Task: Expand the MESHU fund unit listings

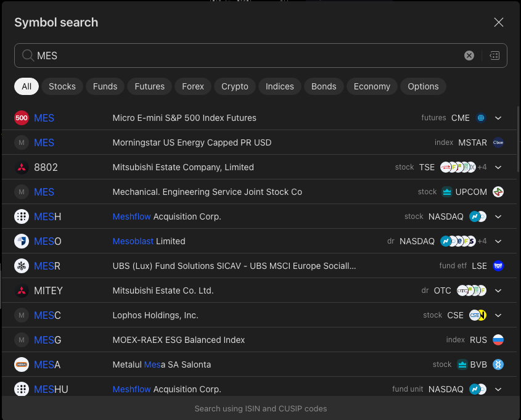Action: click(x=498, y=389)
